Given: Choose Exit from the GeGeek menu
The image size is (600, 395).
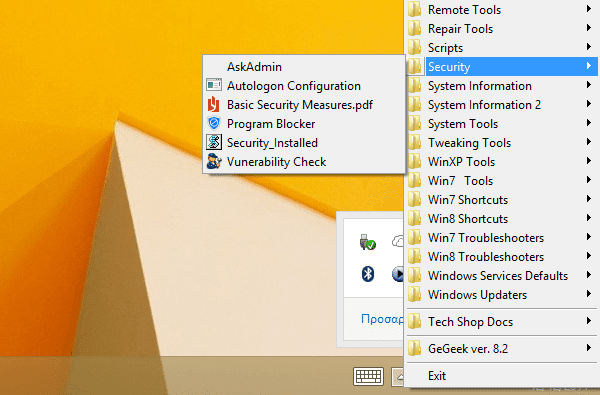Looking at the screenshot, I should click(x=437, y=376).
